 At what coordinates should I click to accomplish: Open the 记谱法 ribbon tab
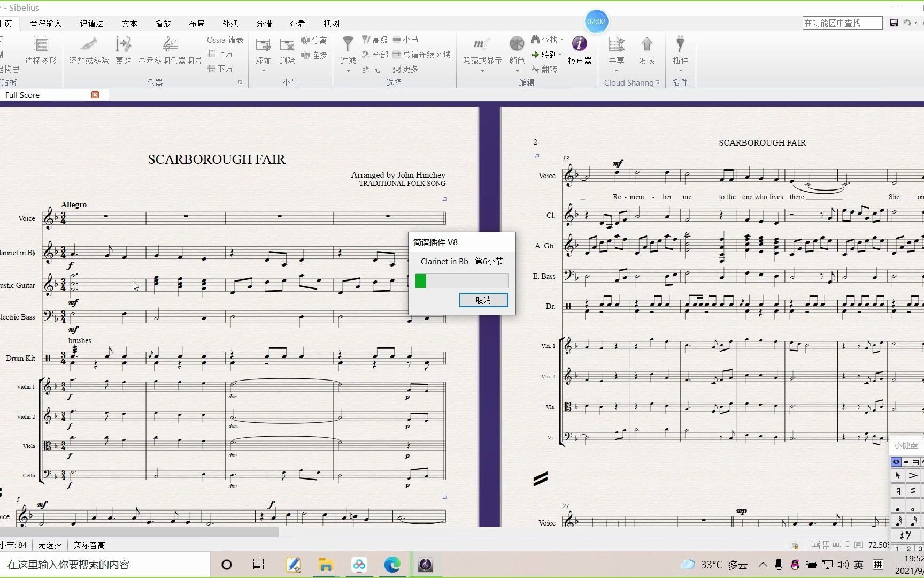[x=92, y=24]
